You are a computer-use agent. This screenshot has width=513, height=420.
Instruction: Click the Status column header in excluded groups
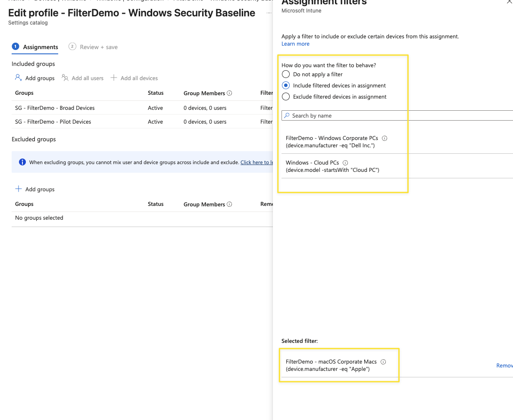[155, 204]
